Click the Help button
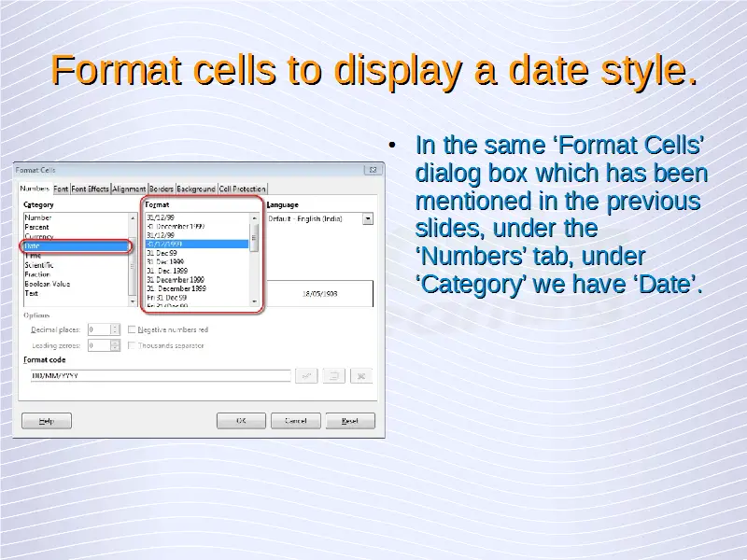 (x=47, y=421)
